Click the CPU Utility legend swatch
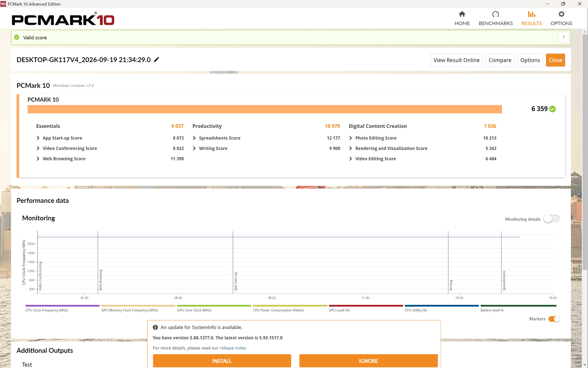588x368 pixels. click(442, 306)
